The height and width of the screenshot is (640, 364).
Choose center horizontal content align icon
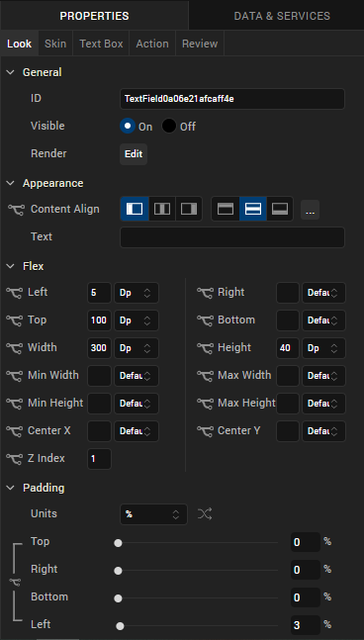tap(162, 209)
